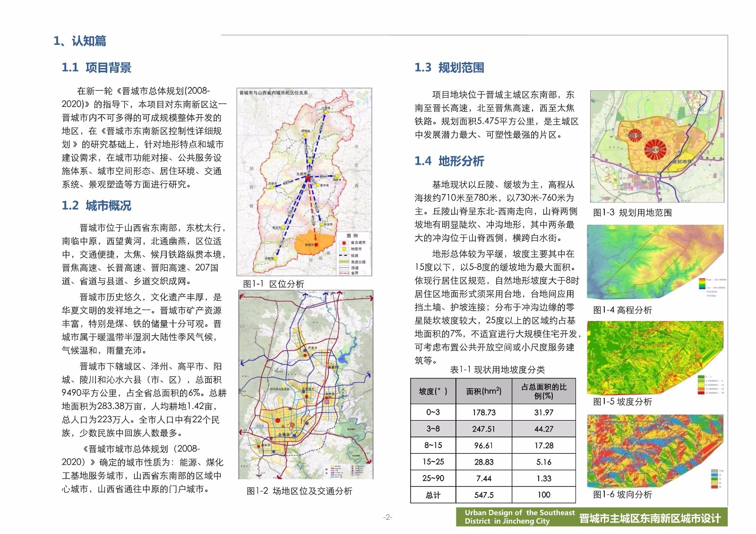The height and width of the screenshot is (534, 756).
Task: Select slope range cell 15~25
Action: coord(433,462)
